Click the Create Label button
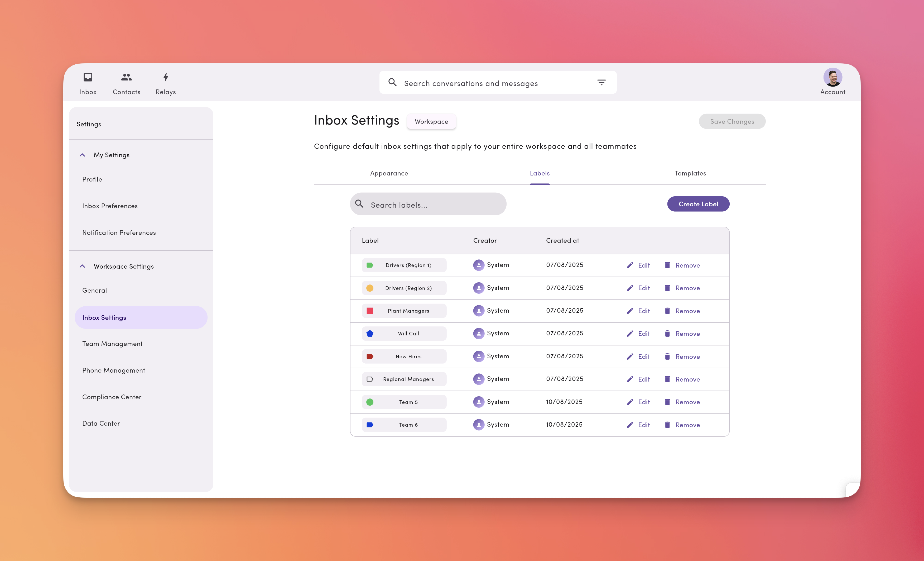This screenshot has height=561, width=924. click(698, 204)
